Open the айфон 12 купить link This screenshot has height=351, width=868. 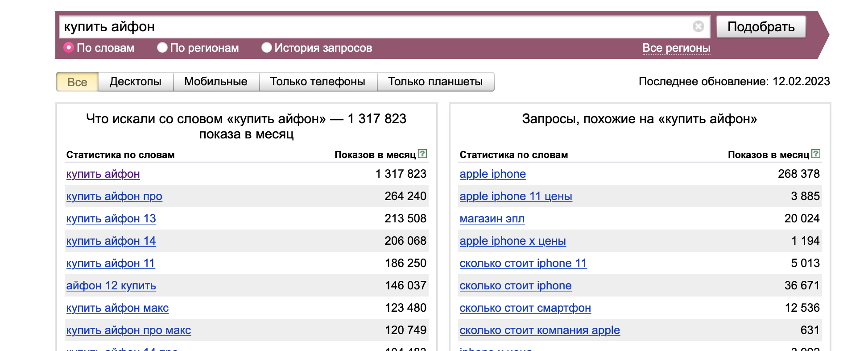[x=111, y=285]
